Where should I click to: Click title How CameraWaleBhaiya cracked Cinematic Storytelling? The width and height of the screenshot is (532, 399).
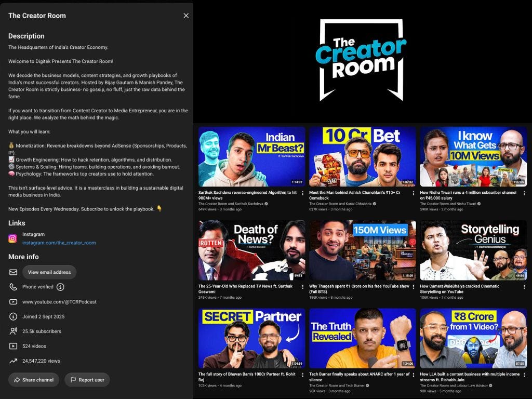(x=460, y=289)
